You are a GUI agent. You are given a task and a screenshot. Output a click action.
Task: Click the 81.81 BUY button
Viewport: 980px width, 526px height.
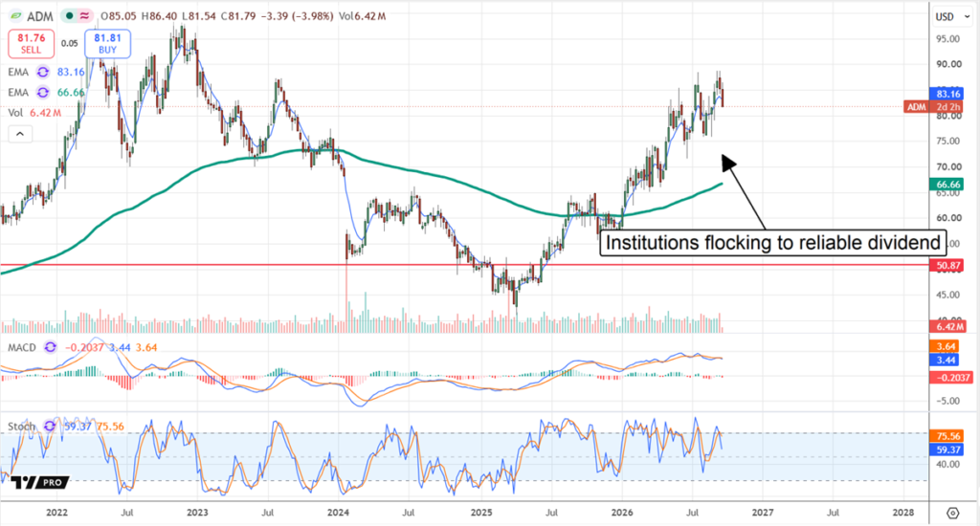107,44
